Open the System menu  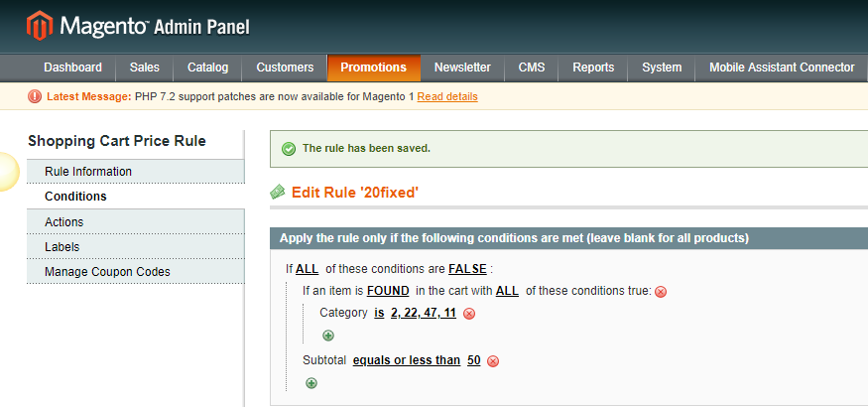point(662,68)
